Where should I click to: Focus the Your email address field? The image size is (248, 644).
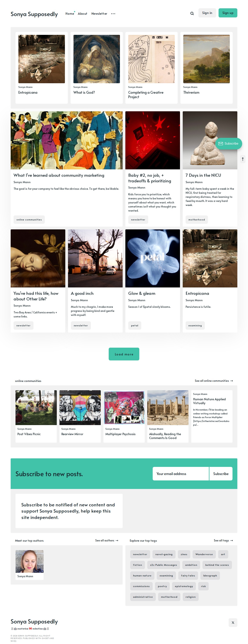181,473
